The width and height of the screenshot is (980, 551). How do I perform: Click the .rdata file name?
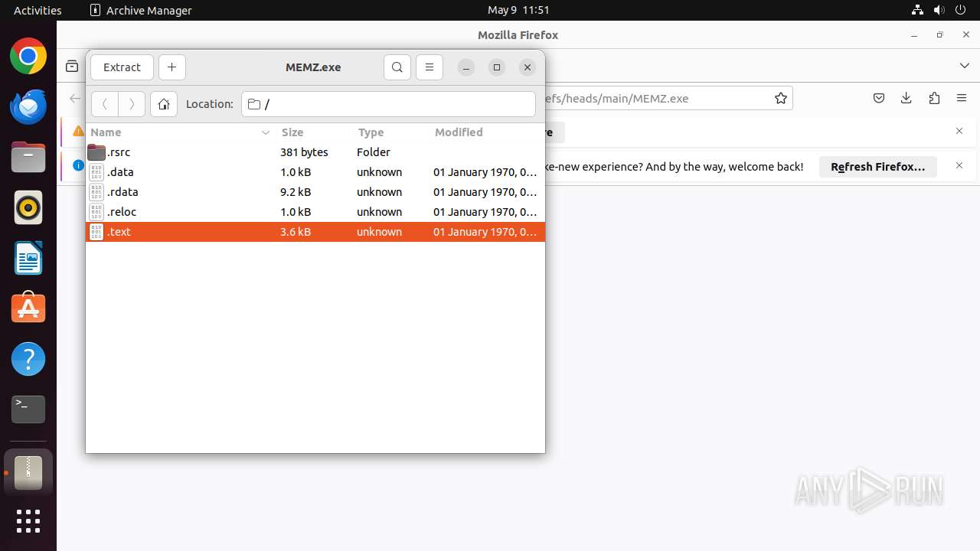tap(122, 192)
